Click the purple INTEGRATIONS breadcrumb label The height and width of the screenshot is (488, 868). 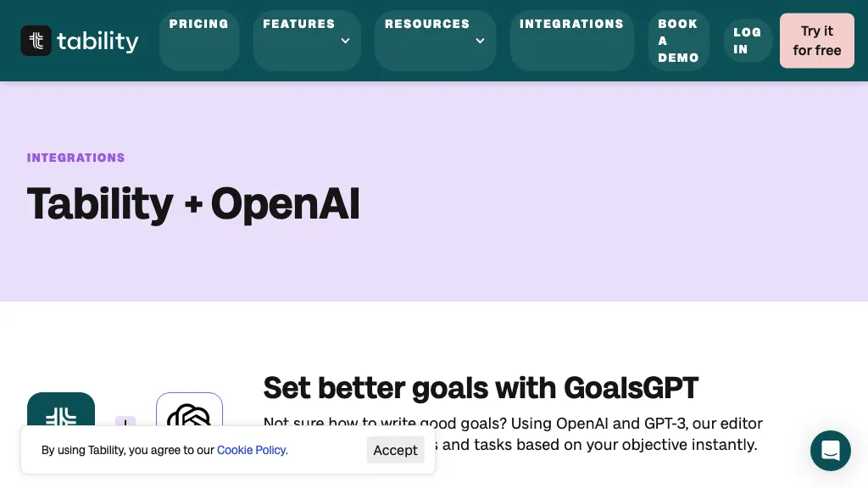coord(75,158)
